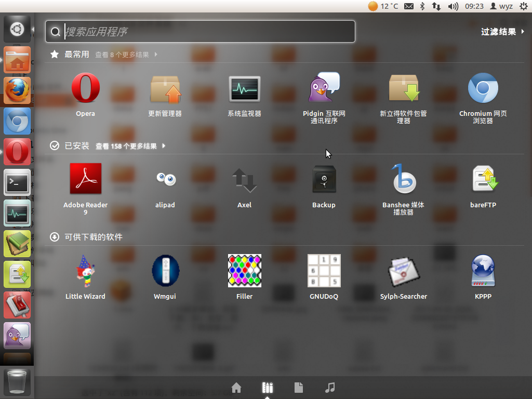Open Terminal from the launcher
532x399 pixels.
17,182
